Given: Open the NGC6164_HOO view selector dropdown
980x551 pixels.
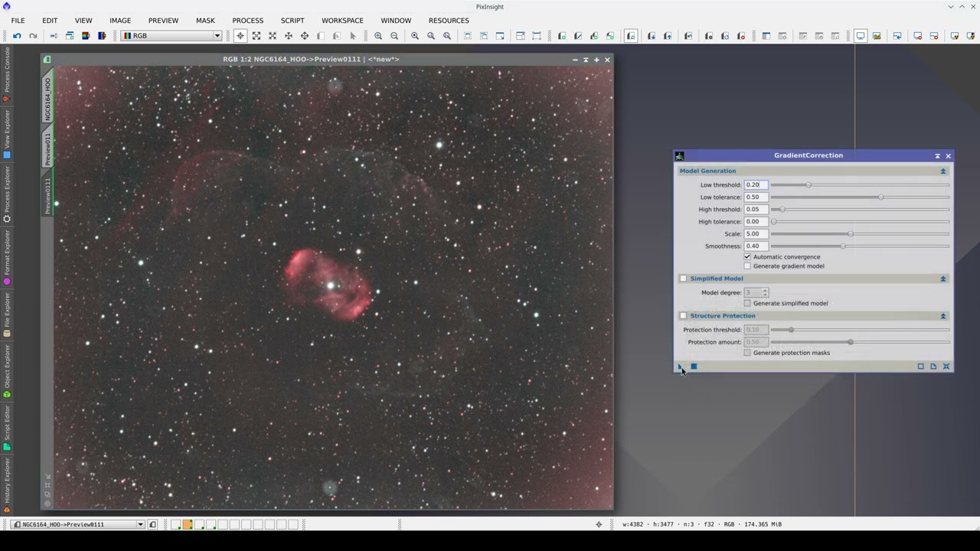Looking at the screenshot, I should coord(140,524).
